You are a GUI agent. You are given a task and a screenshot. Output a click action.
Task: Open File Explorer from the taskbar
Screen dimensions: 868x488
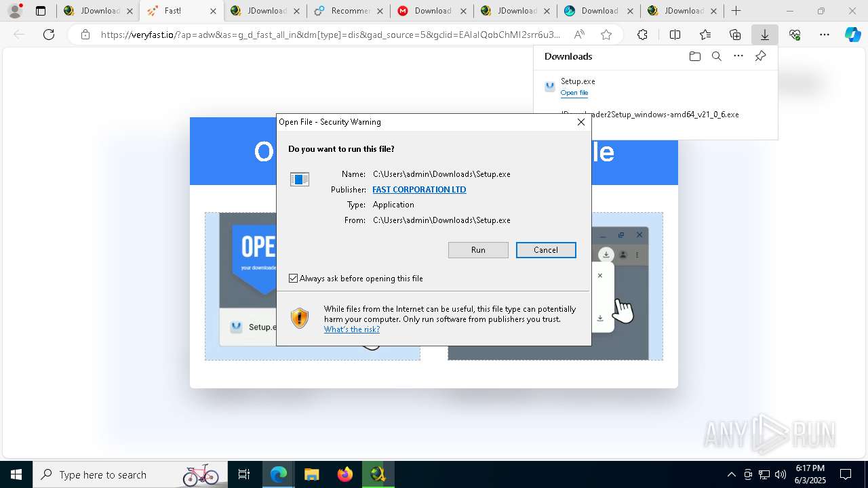tap(311, 474)
